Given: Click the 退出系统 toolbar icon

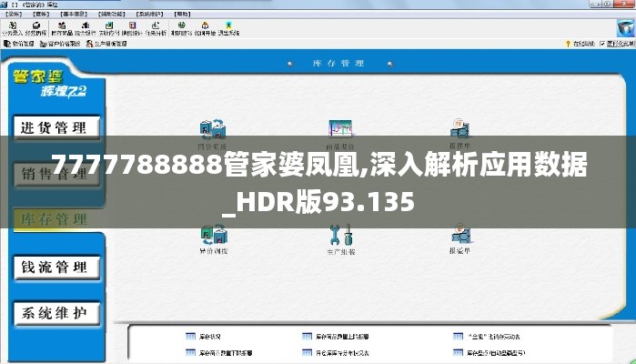Looking at the screenshot, I should click(229, 29).
